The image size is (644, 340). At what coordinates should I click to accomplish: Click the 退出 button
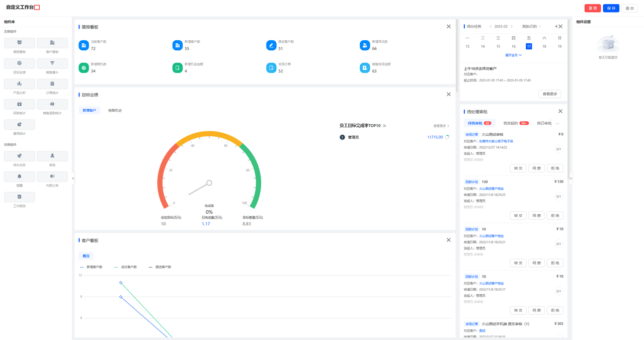(x=630, y=8)
